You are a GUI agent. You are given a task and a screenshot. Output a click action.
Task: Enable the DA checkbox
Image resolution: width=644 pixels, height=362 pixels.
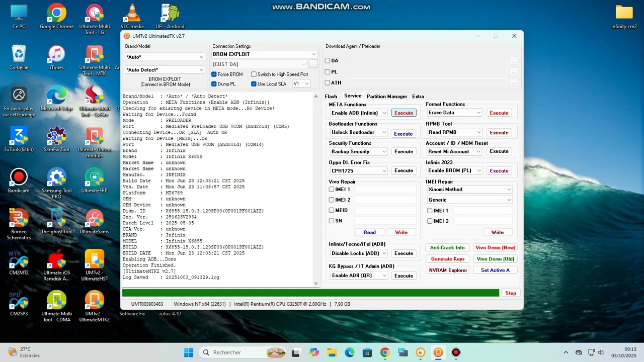point(328,61)
